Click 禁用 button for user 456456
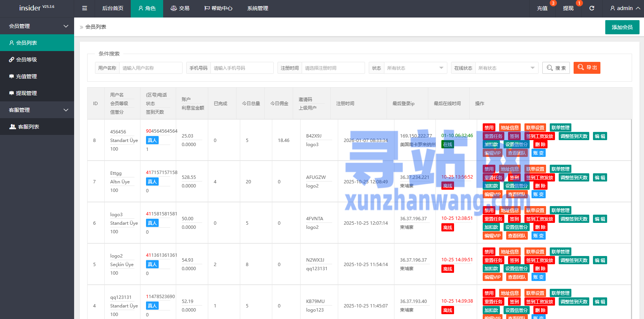This screenshot has width=644, height=319. [489, 128]
